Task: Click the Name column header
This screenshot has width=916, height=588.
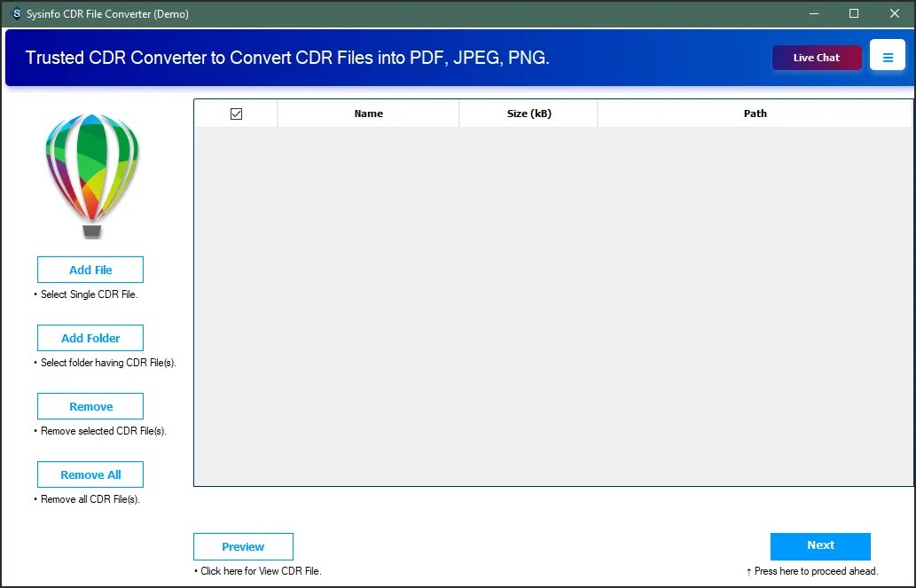Action: tap(368, 113)
